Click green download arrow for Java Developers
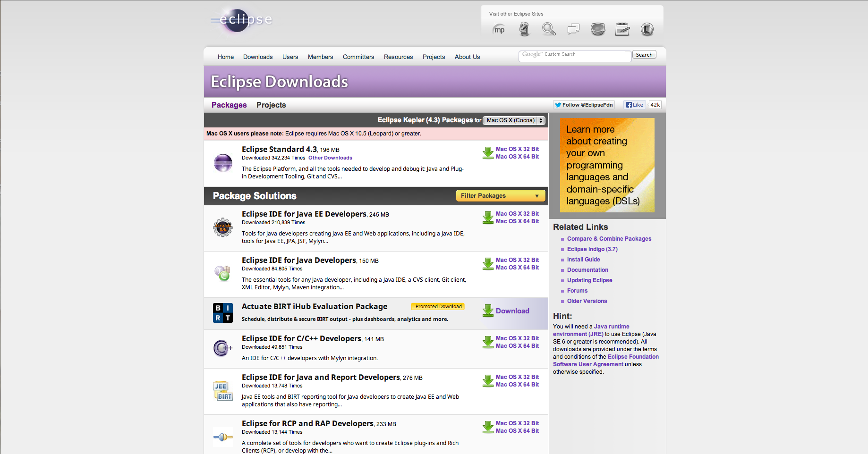This screenshot has width=868, height=454. tap(488, 264)
